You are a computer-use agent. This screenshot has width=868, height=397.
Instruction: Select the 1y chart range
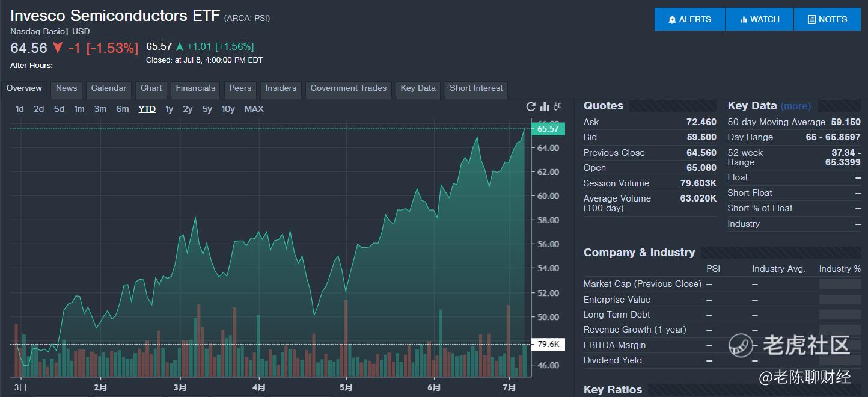click(170, 109)
